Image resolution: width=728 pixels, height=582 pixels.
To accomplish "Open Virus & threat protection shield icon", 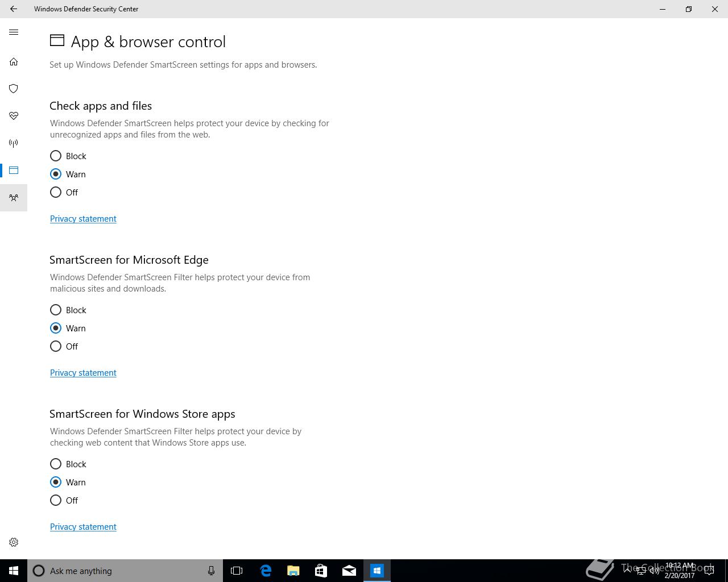I will pyautogui.click(x=14, y=89).
